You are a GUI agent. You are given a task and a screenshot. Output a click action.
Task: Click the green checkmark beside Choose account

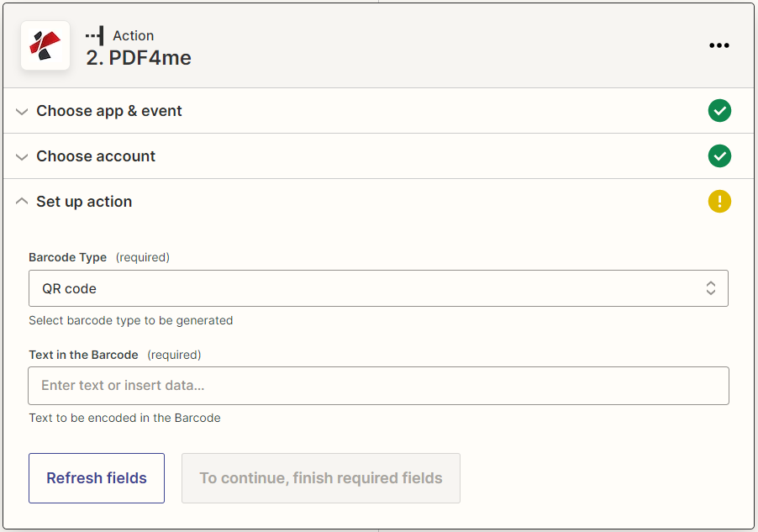719,156
